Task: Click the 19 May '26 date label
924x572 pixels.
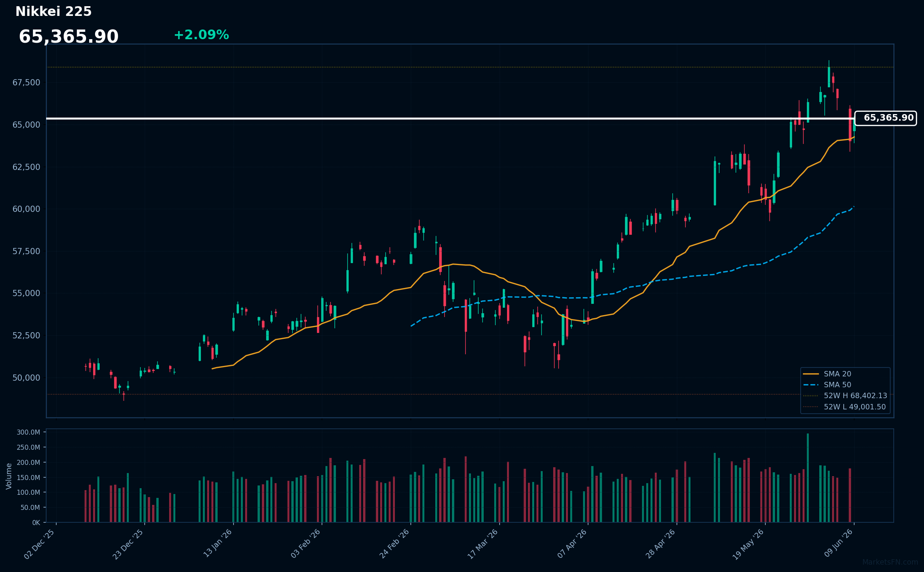Action: point(748,544)
